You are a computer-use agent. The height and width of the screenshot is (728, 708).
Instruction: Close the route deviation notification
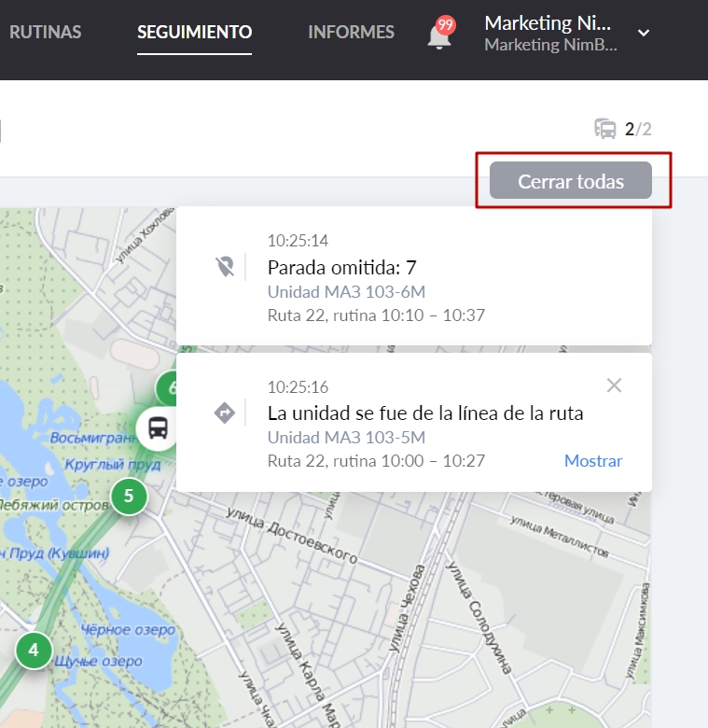click(x=614, y=385)
